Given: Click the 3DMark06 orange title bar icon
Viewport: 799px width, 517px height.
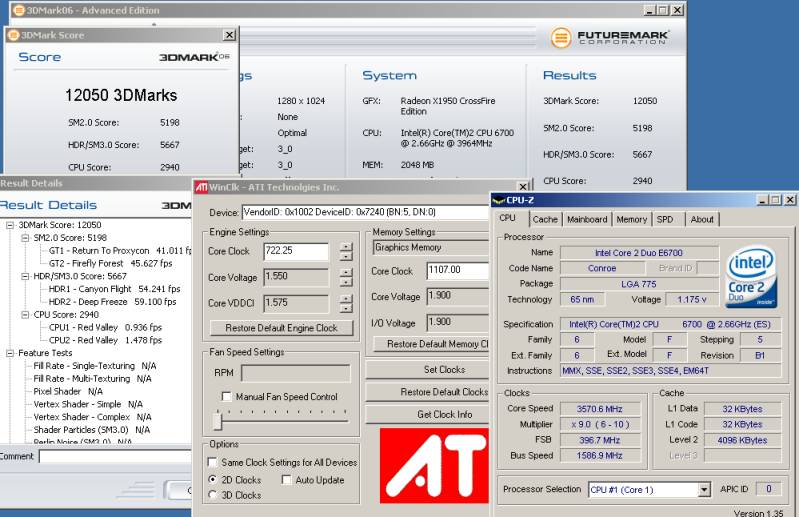Looking at the screenshot, I should coord(19,10).
